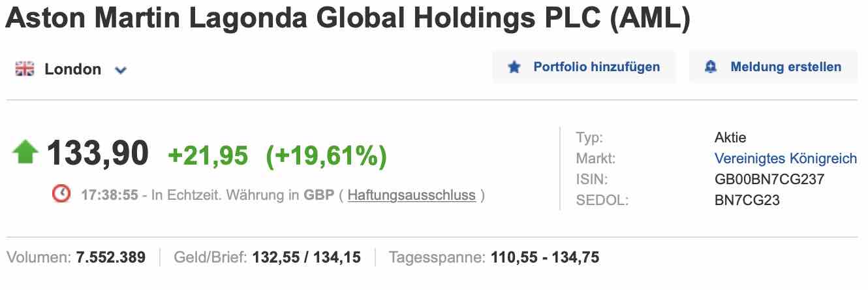Click the price change +21,95
This screenshot has width=868, height=290.
[x=208, y=155]
